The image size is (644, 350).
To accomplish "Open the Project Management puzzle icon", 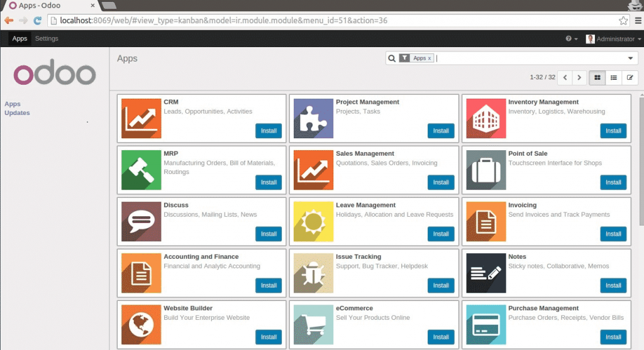I will [313, 118].
